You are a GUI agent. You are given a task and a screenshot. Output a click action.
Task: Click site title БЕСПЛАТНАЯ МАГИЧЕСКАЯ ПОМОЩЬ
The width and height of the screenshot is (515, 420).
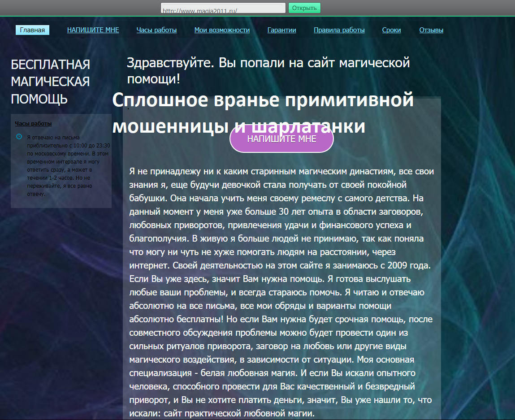click(x=50, y=82)
